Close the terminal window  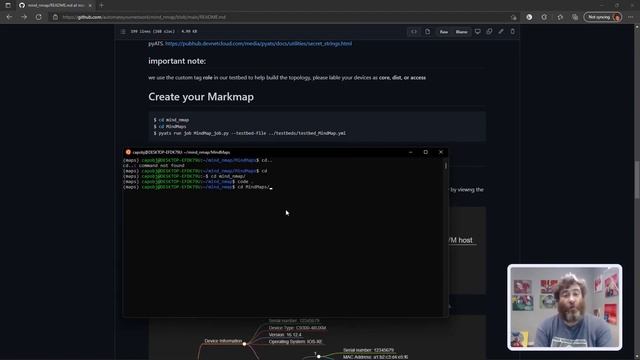pyautogui.click(x=441, y=152)
